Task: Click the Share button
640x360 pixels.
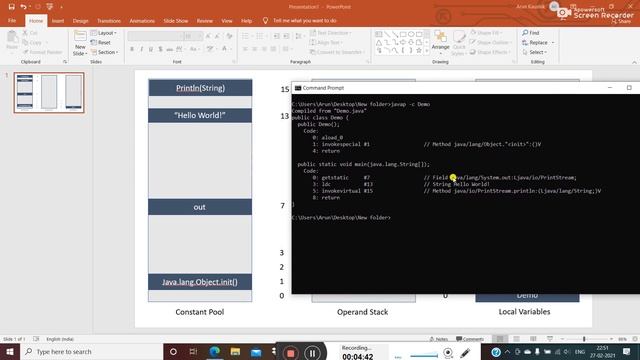Action: (621, 22)
